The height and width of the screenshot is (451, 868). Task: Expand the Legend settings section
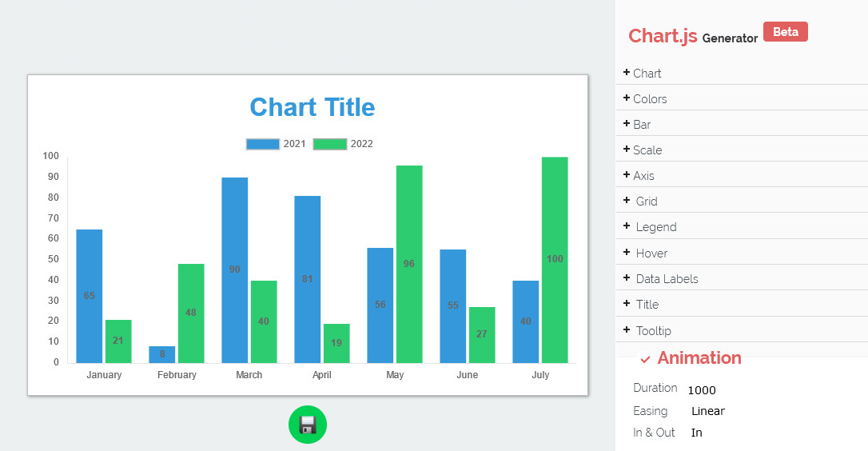[656, 227]
